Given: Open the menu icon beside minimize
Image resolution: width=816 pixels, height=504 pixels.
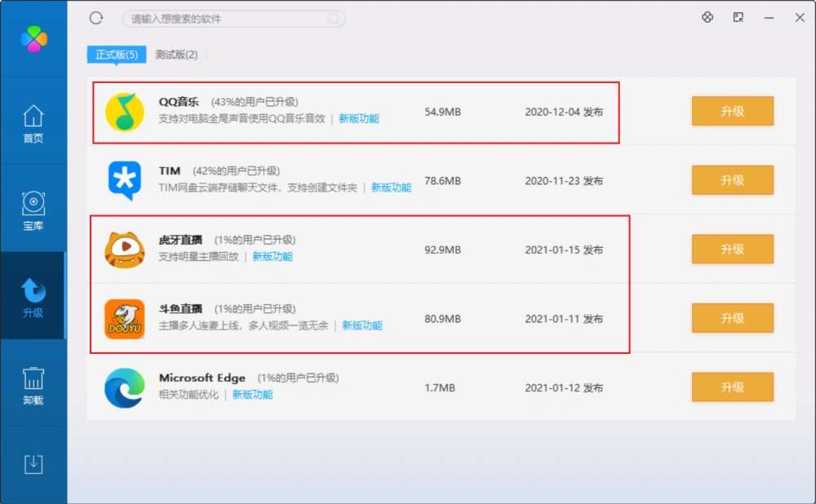Looking at the screenshot, I should pyautogui.click(x=738, y=17).
